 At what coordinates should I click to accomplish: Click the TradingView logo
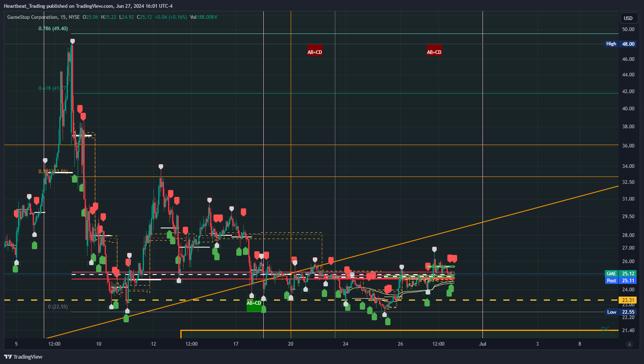click(x=23, y=357)
